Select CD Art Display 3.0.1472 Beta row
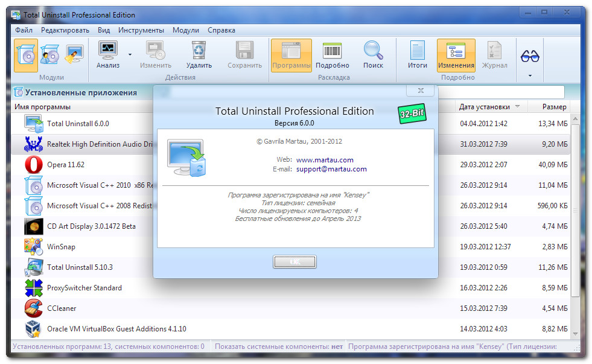Viewport: 592px width, 364px height. pyautogui.click(x=290, y=226)
